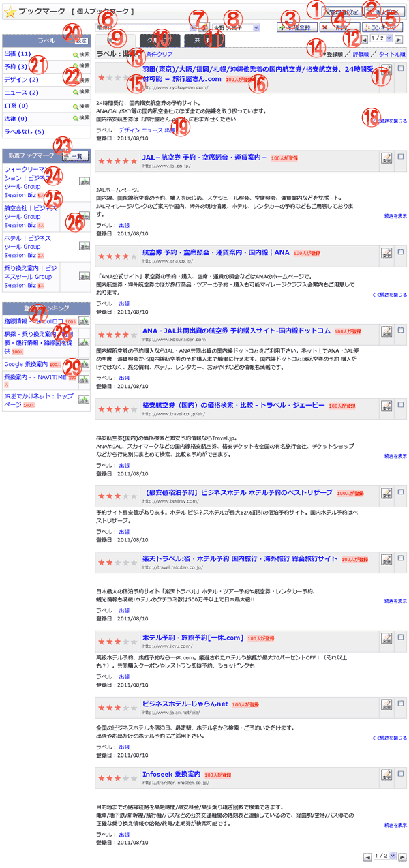Switch to the 共有 bookmark tab

tap(203, 40)
